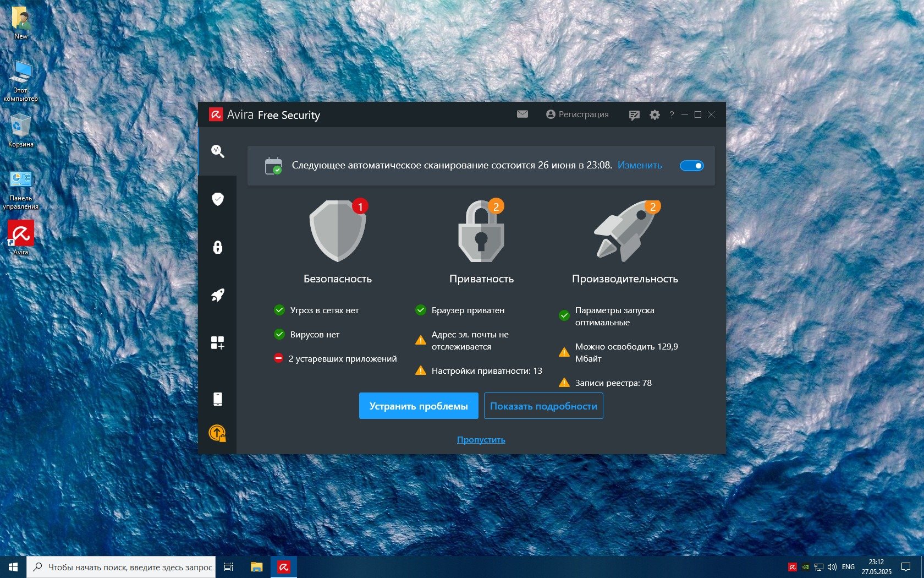Select the New folder desktop icon

coord(21,23)
